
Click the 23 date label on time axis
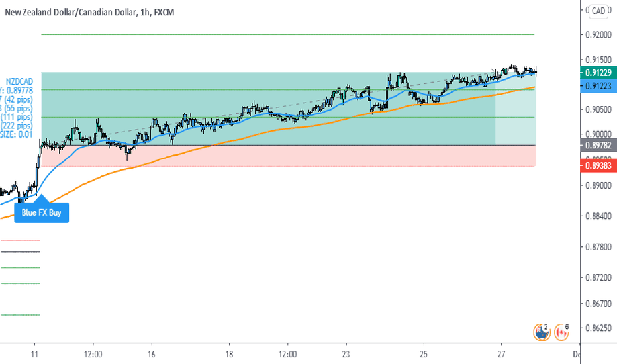tap(346, 354)
